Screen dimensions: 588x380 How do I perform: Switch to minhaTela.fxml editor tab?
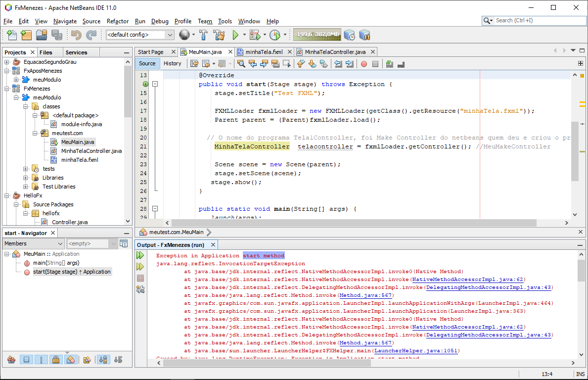pos(264,52)
